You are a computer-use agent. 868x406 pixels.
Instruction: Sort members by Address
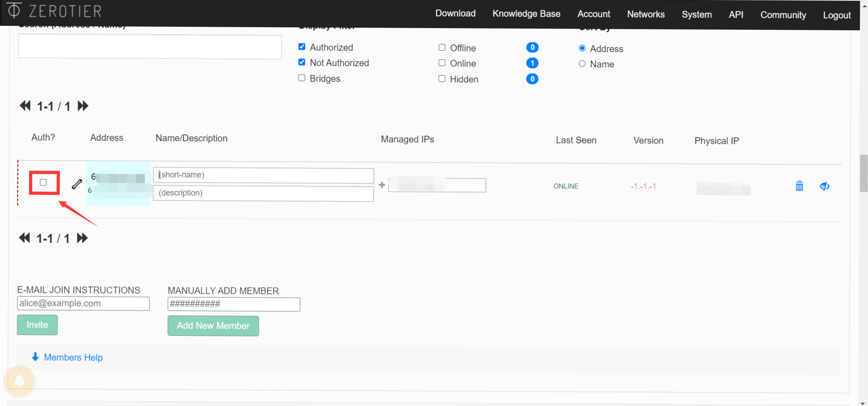coord(582,48)
